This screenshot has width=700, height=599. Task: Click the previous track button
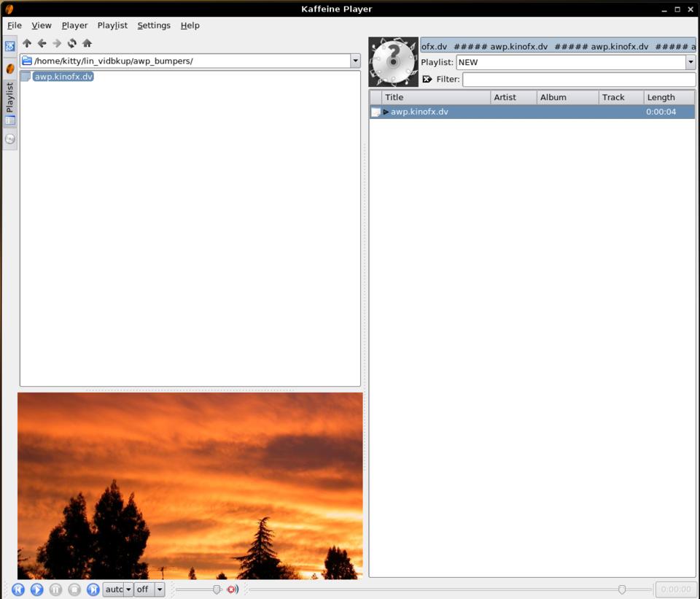point(18,590)
